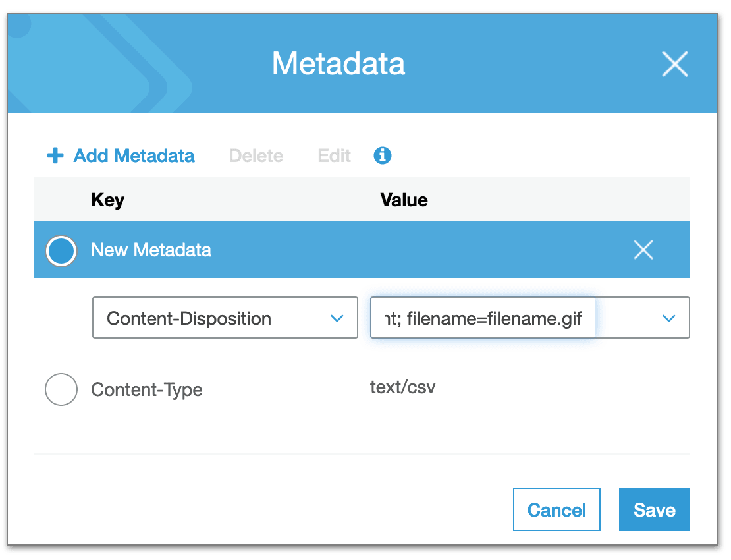Viewport: 731px width, 560px height.
Task: Open the key selector chevron
Action: point(338,318)
